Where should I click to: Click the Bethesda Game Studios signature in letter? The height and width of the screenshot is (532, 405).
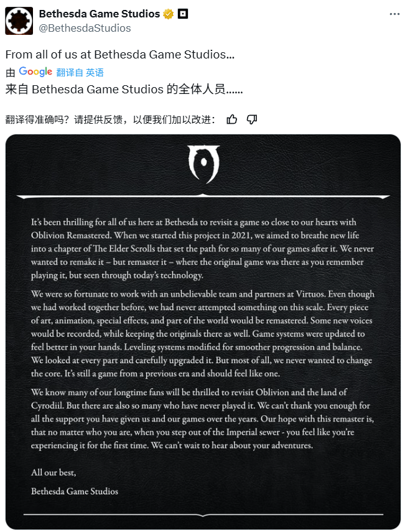point(75,491)
